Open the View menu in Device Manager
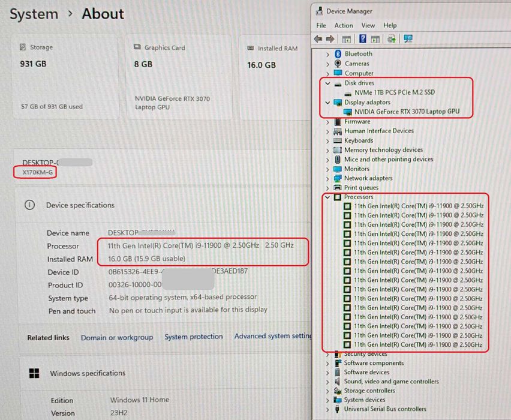511x420 pixels. (x=368, y=25)
